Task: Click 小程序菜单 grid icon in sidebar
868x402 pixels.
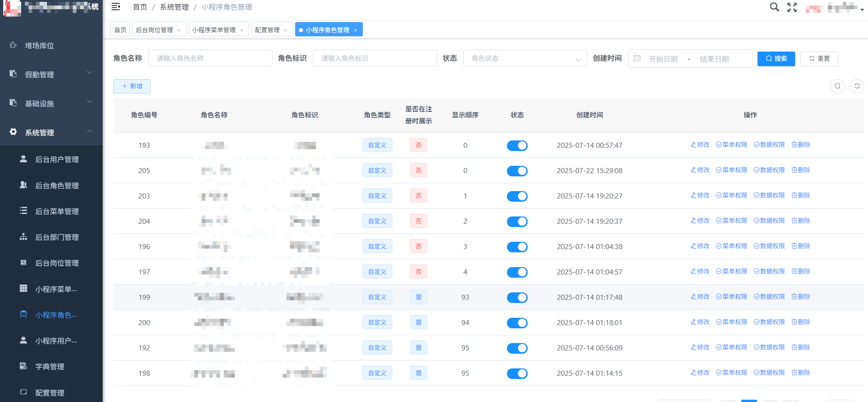Action: tap(23, 288)
